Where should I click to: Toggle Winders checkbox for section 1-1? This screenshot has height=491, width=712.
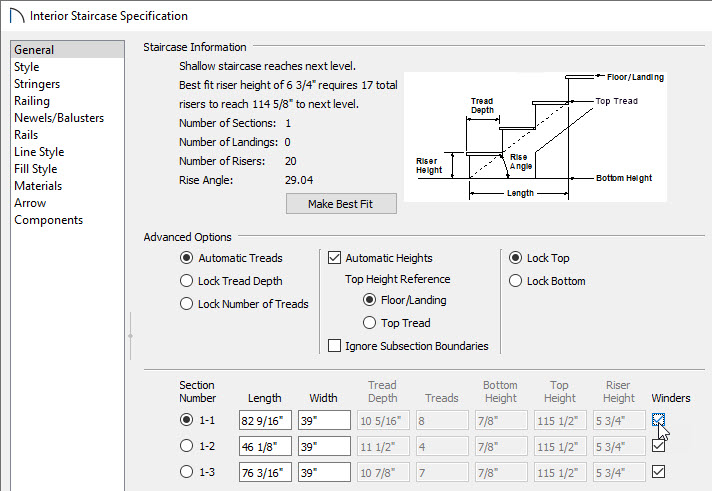[658, 420]
